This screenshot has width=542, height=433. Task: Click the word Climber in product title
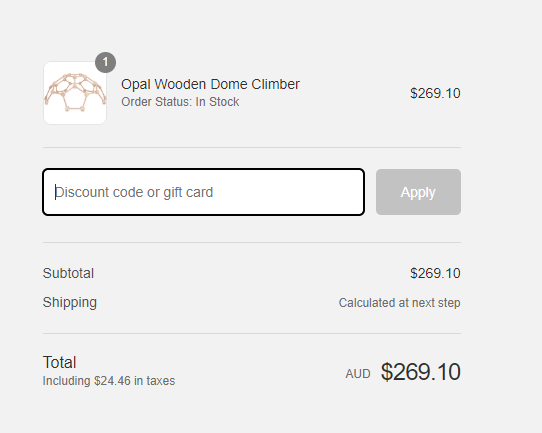[x=275, y=84]
